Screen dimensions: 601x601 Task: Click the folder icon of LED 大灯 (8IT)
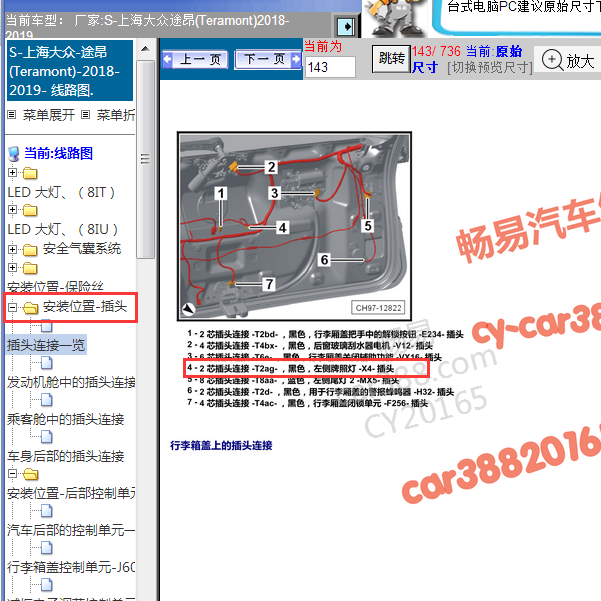(x=30, y=173)
